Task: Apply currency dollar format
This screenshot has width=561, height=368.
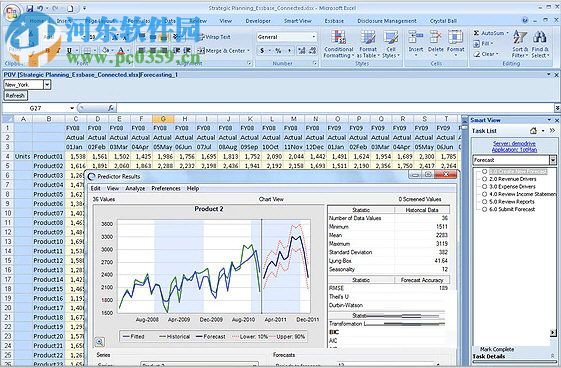Action: [x=262, y=51]
